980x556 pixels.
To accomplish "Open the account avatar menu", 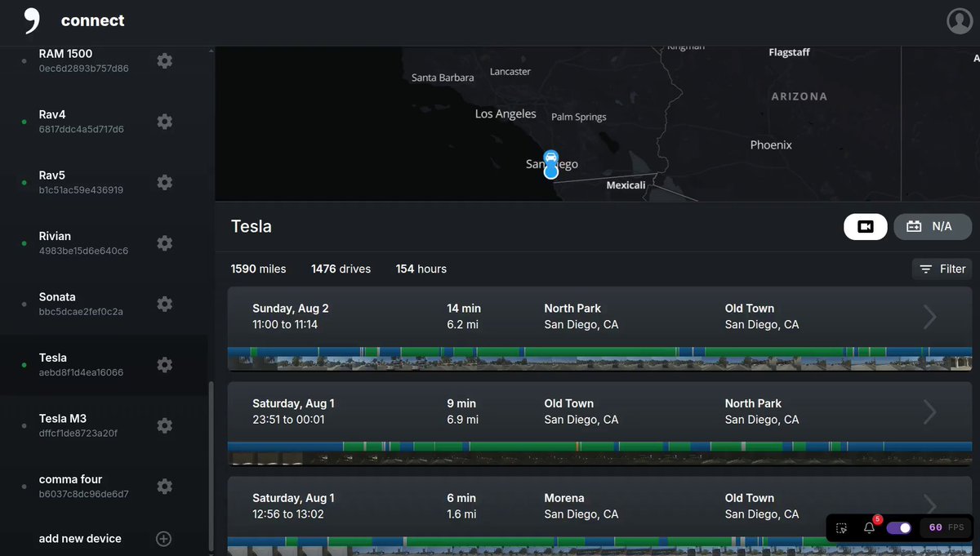I will click(x=960, y=21).
